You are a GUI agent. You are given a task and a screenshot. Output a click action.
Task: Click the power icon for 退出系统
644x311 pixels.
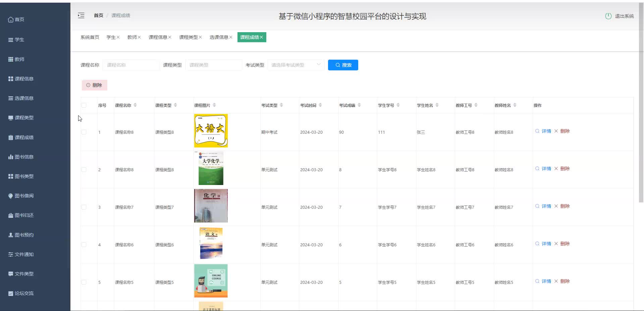(x=608, y=16)
